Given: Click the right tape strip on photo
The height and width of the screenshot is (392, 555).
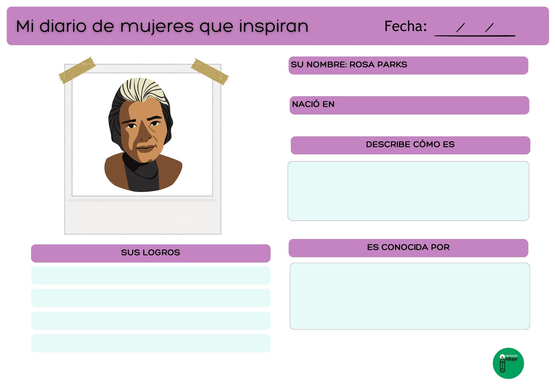Looking at the screenshot, I should point(210,72).
